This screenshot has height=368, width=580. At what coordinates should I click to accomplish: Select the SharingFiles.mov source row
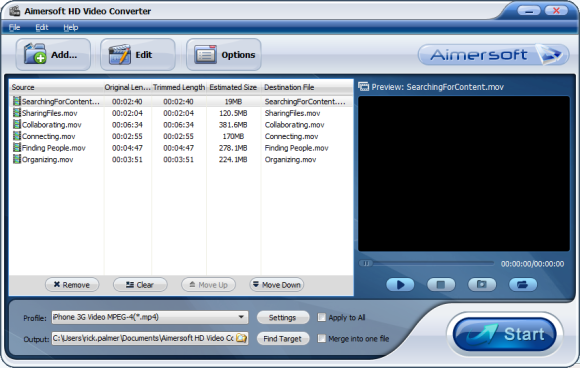pos(50,113)
